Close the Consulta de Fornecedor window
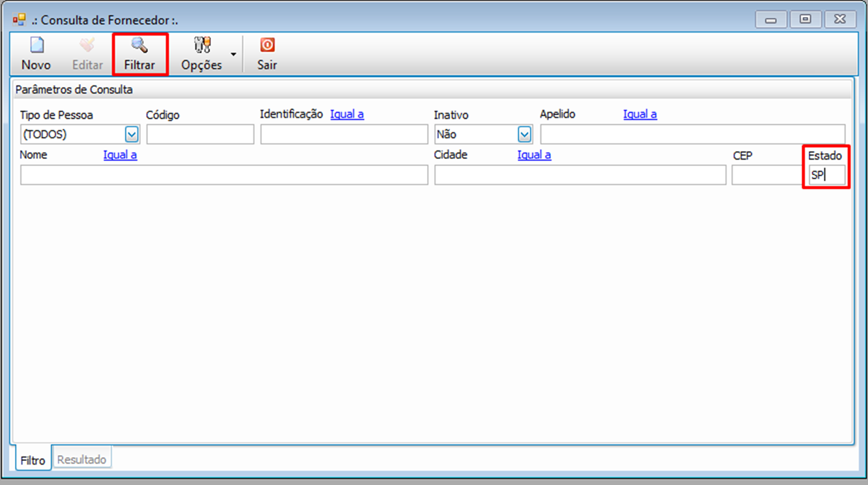 click(x=840, y=20)
